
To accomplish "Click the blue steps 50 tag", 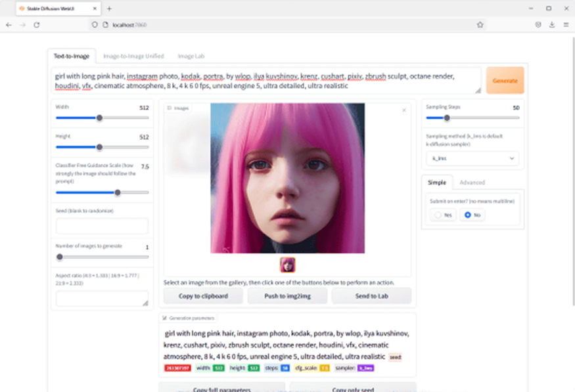I will pos(285,368).
